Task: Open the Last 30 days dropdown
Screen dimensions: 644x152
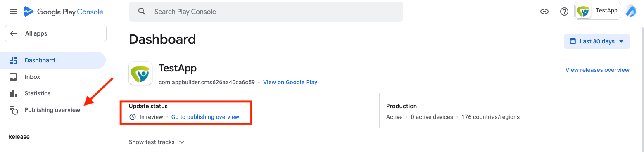Action: point(597,41)
